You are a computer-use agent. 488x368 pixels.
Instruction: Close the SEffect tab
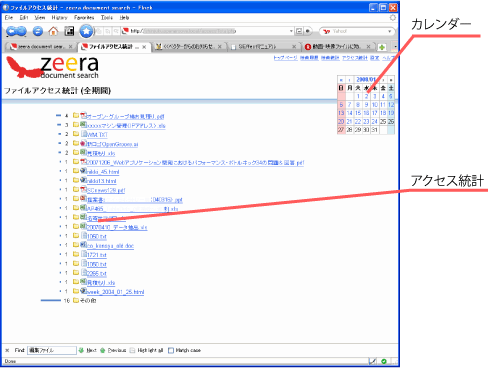[294, 47]
